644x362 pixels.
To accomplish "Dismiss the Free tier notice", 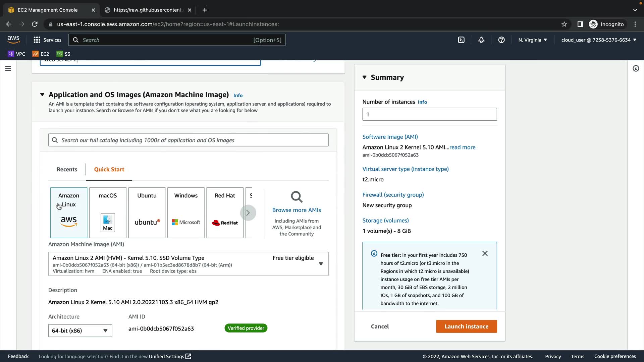I will (x=485, y=253).
